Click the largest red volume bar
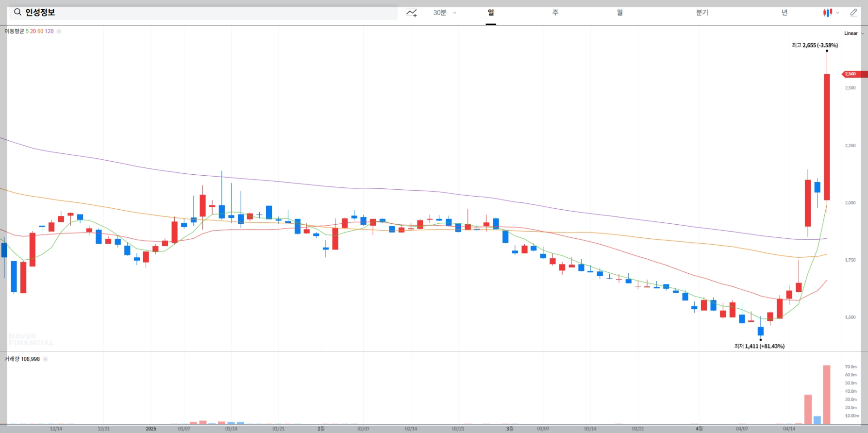Image resolution: width=868 pixels, height=433 pixels. pos(827,395)
